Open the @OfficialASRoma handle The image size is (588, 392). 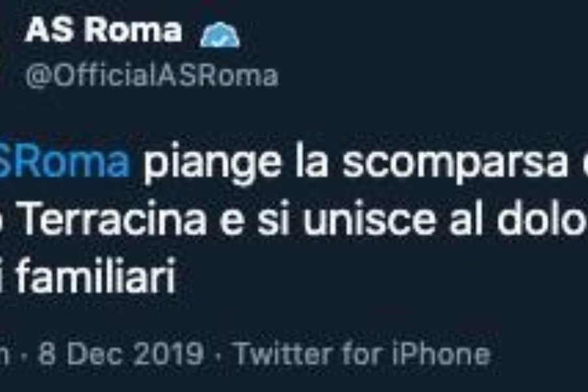[152, 76]
